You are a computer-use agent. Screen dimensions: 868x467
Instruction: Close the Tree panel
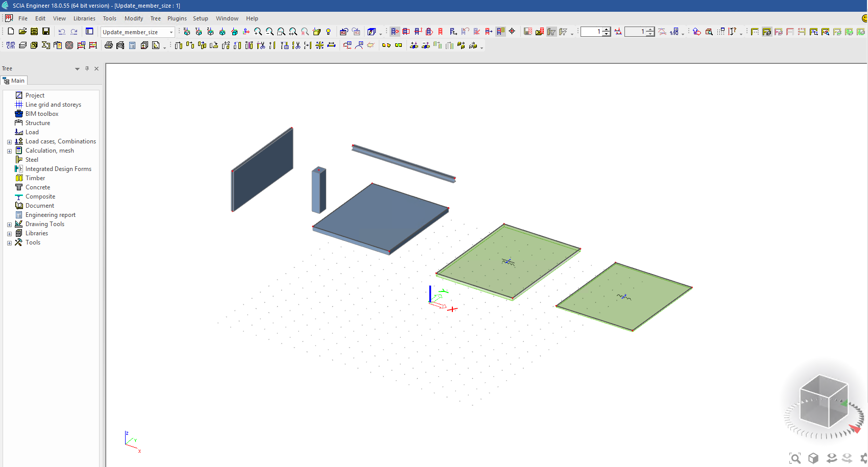(97, 68)
